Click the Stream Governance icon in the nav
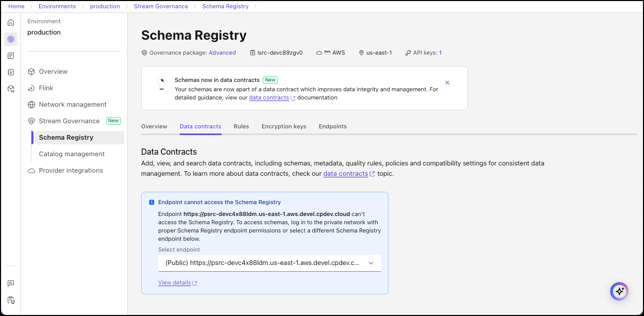 [31, 121]
